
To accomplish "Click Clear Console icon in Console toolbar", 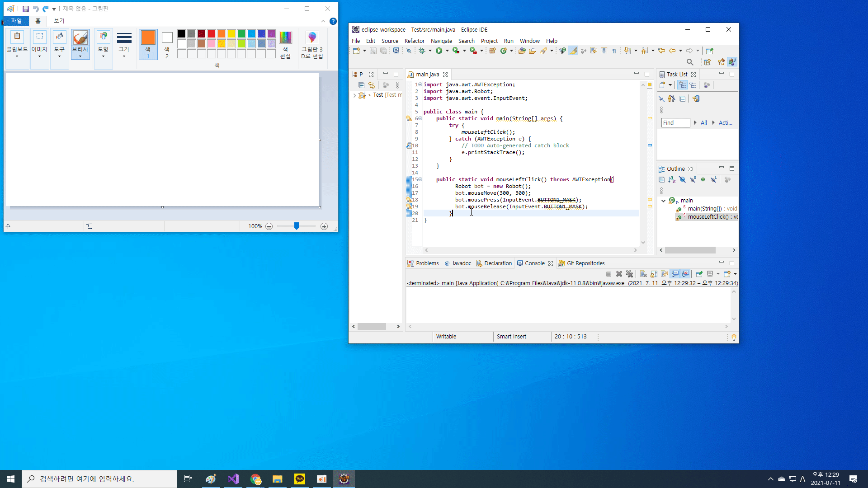I will [x=643, y=274].
